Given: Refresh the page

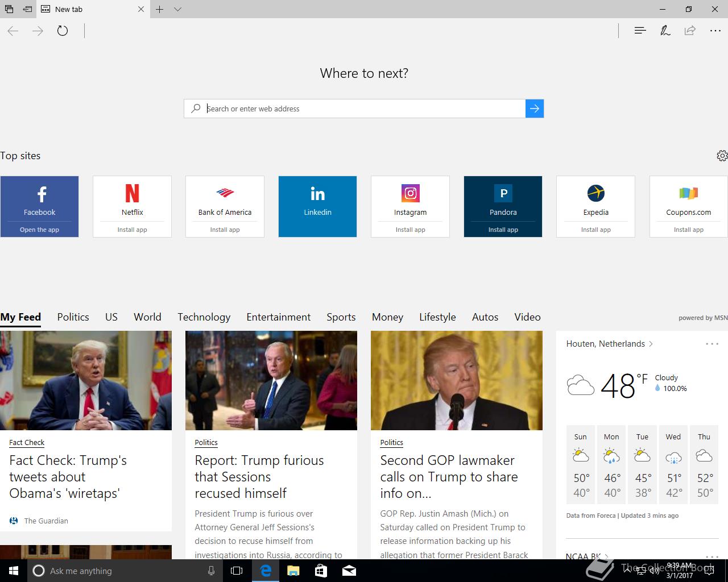Looking at the screenshot, I should click(63, 31).
